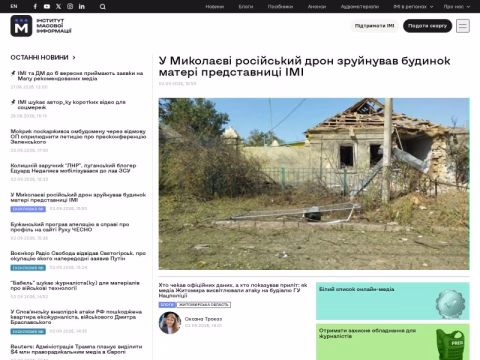Open news about Буканов losing appeal ЧЕСНО
Image resolution: width=480 pixels, height=360 pixels.
[70, 227]
